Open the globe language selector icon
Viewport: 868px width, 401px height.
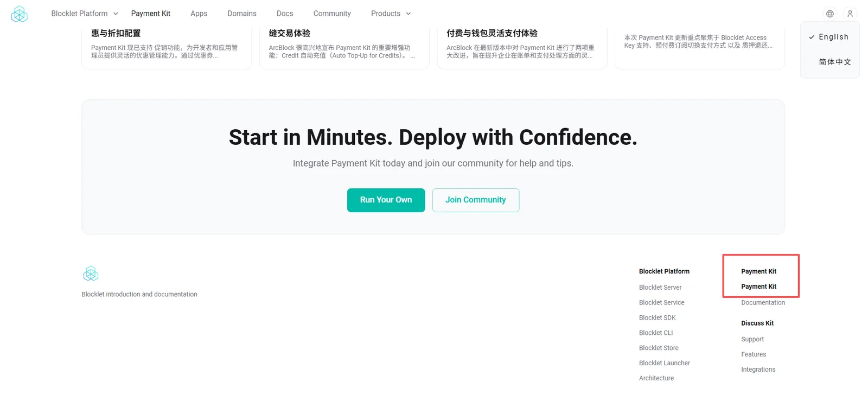tap(830, 14)
